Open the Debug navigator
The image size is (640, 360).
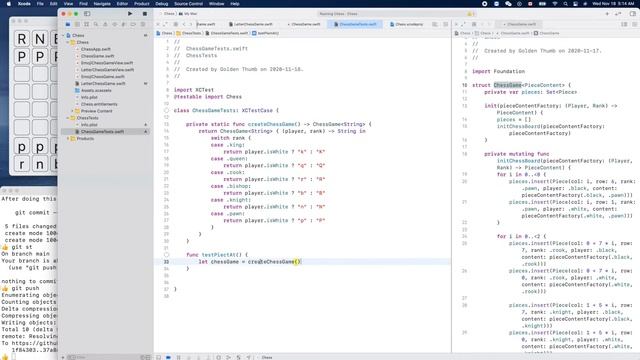124,24
